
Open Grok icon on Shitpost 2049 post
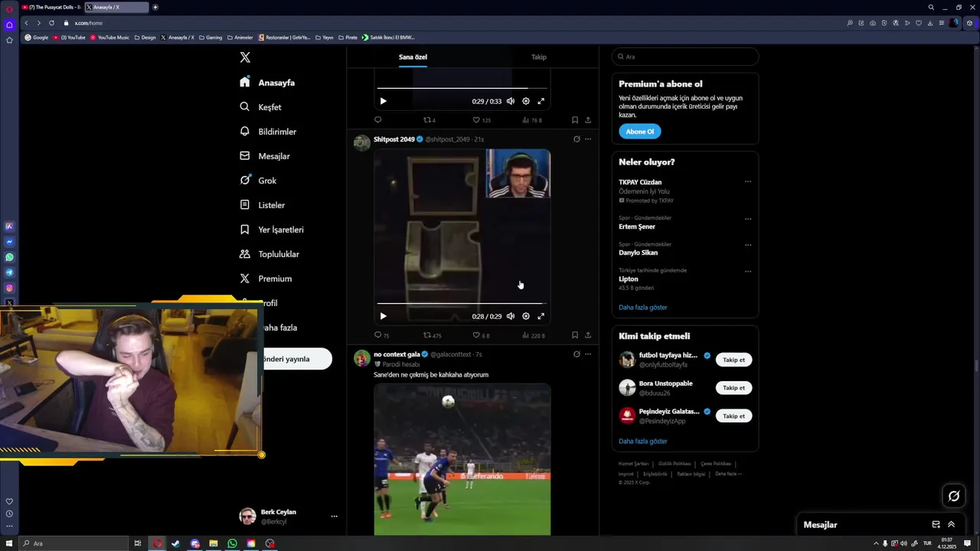coord(577,139)
